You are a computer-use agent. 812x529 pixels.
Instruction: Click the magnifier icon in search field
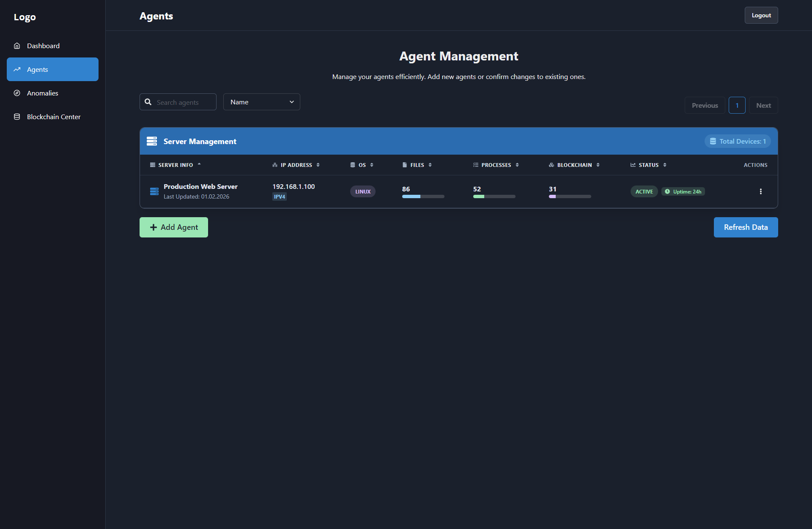click(x=148, y=101)
